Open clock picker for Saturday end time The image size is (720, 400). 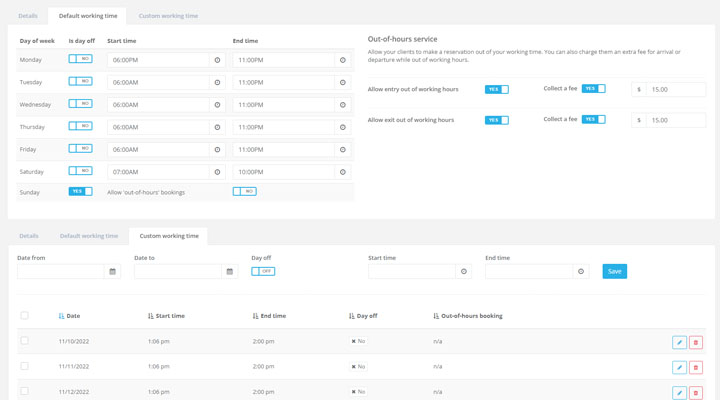[343, 172]
